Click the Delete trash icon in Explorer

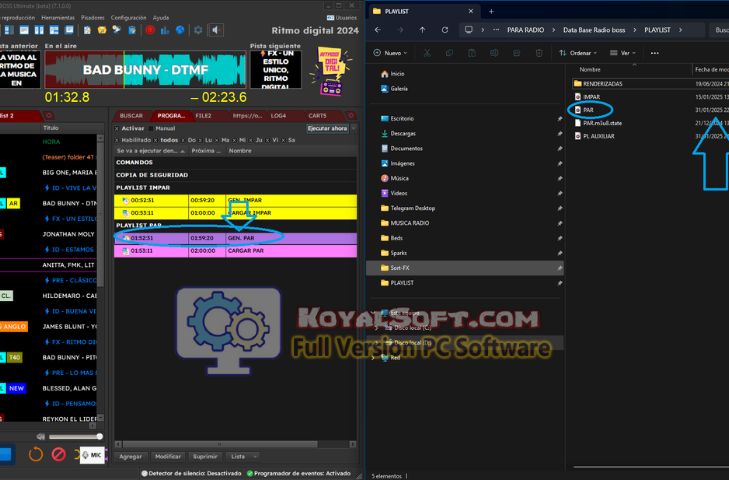(x=539, y=53)
